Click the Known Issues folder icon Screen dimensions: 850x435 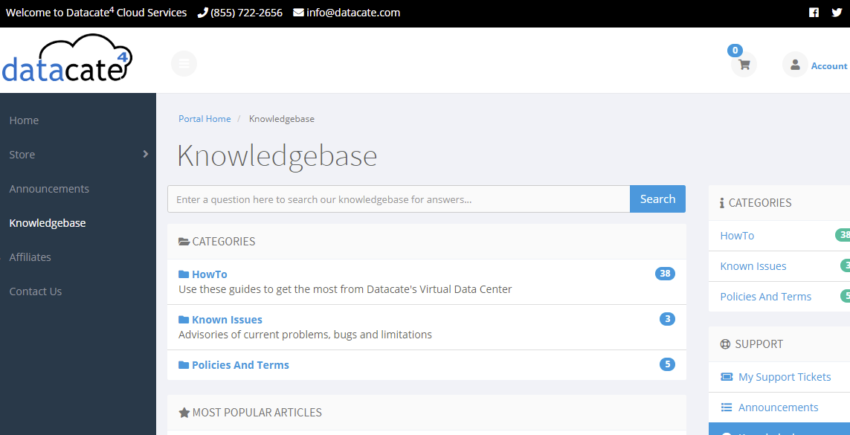(x=184, y=319)
